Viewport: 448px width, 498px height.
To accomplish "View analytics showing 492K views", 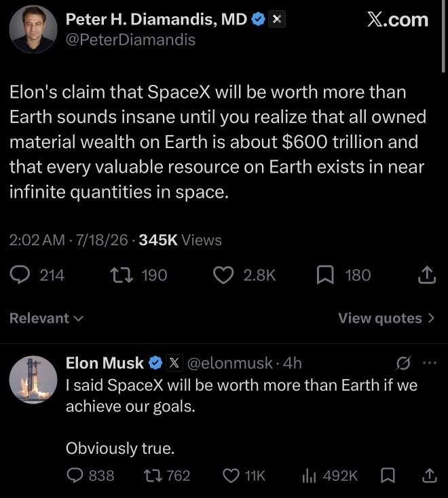I will [x=330, y=476].
